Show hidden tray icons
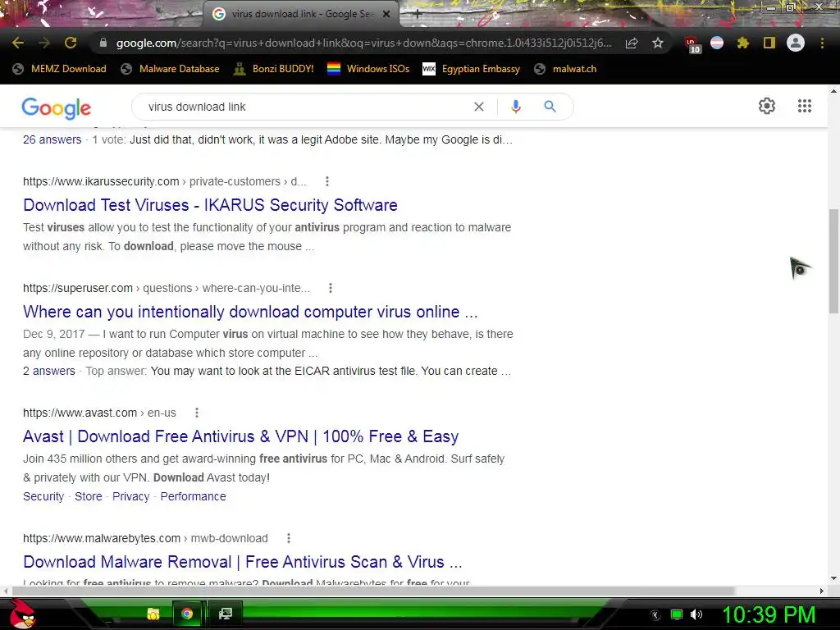Viewport: 840px width, 630px height. click(x=655, y=615)
